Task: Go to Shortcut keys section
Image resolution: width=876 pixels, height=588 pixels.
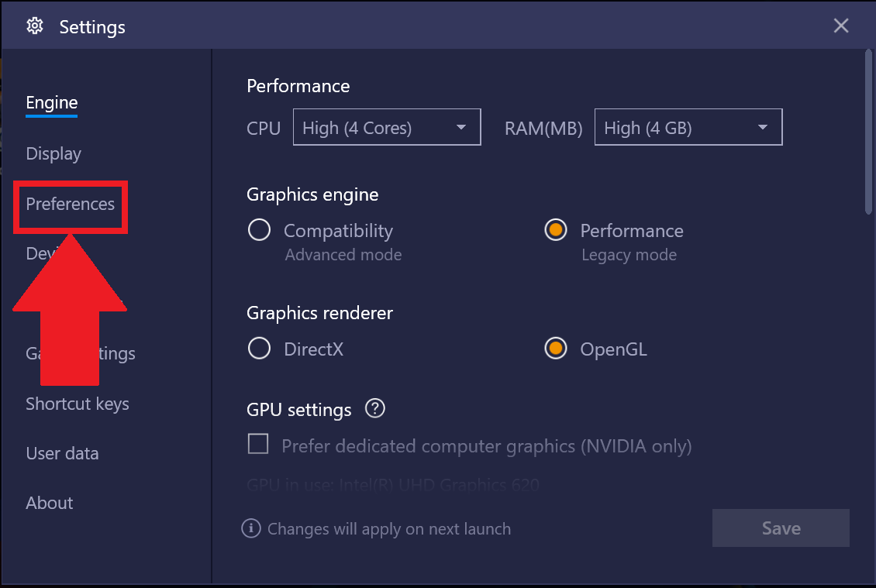Action: [78, 404]
